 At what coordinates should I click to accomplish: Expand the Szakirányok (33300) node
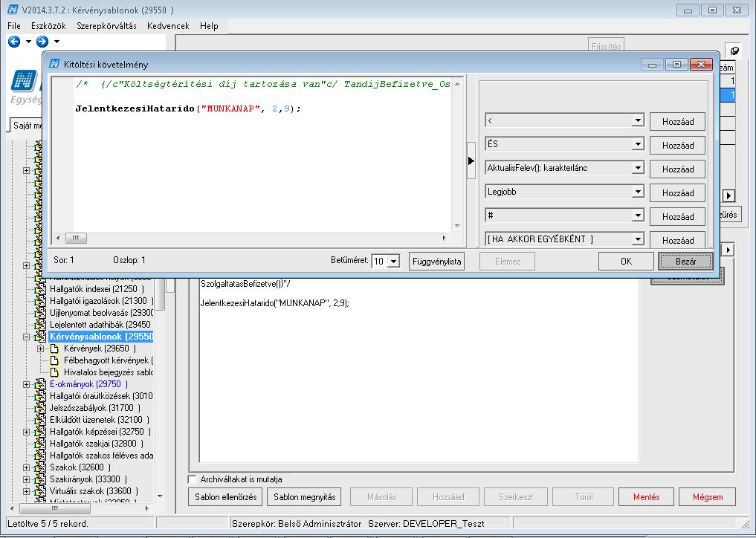[x=27, y=479]
